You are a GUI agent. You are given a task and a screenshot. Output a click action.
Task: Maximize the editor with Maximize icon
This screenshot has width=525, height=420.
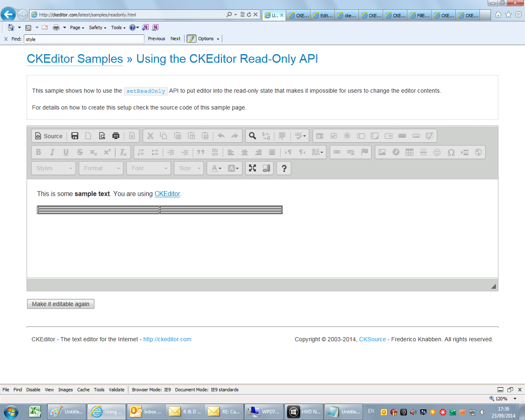[x=252, y=168]
